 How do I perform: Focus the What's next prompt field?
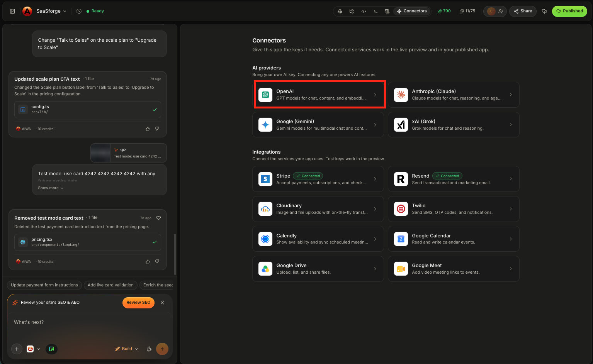coord(90,322)
